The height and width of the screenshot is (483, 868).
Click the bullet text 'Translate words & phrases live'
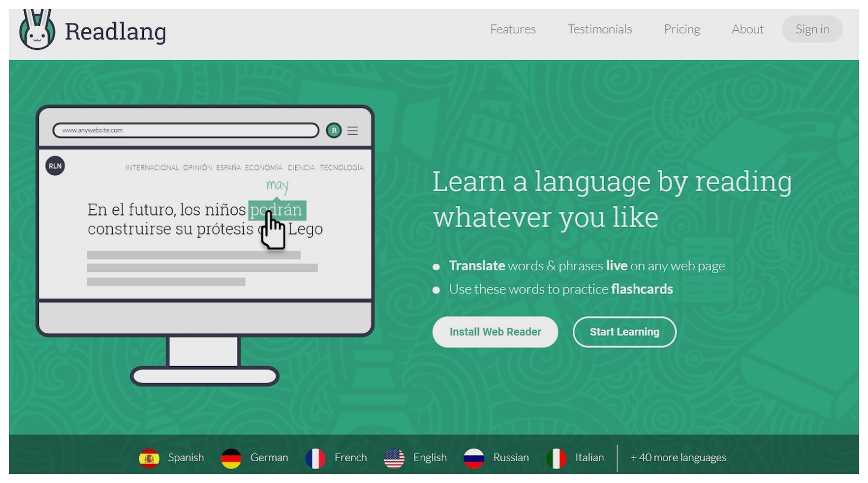click(x=538, y=266)
